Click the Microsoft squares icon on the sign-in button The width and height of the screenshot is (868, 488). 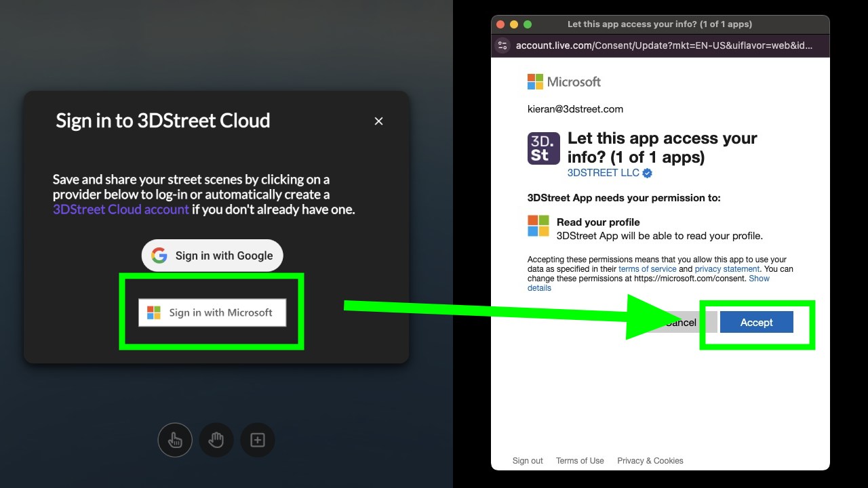tap(153, 312)
